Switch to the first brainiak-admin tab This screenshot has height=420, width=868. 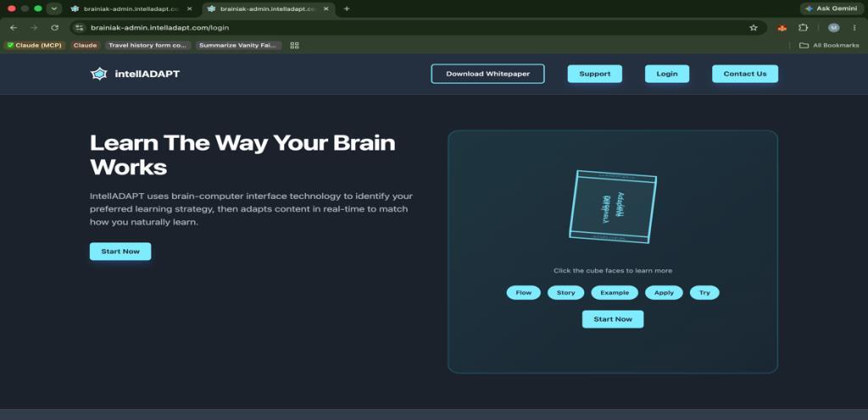(131, 8)
